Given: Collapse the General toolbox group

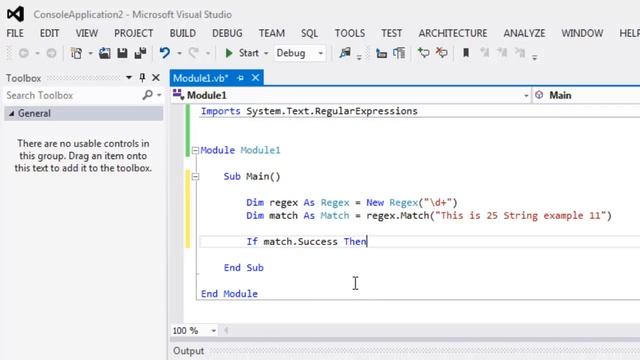Looking at the screenshot, I should (11, 113).
